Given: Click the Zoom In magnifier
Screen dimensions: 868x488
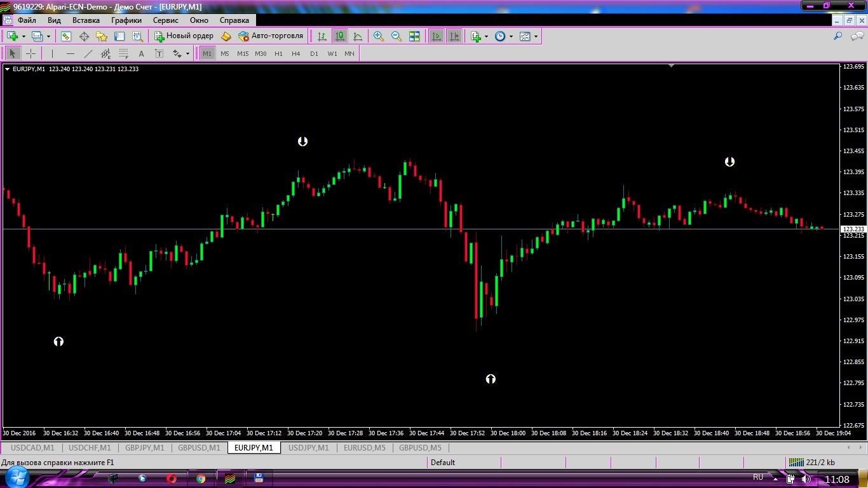Looking at the screenshot, I should tap(379, 36).
